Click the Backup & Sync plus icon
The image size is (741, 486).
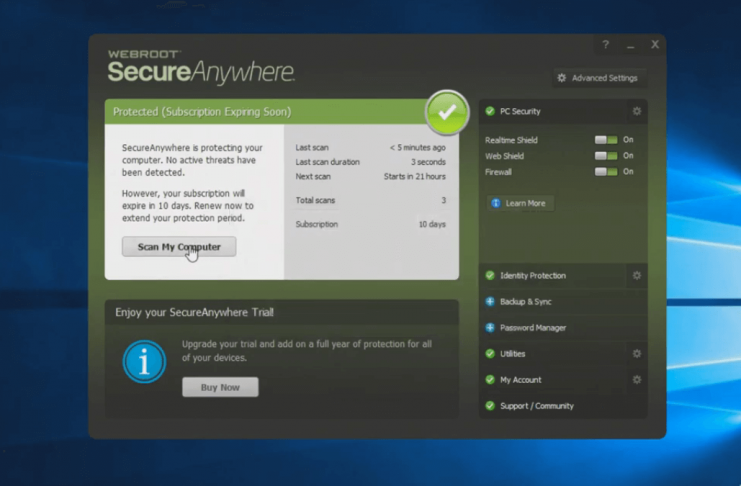(x=490, y=302)
